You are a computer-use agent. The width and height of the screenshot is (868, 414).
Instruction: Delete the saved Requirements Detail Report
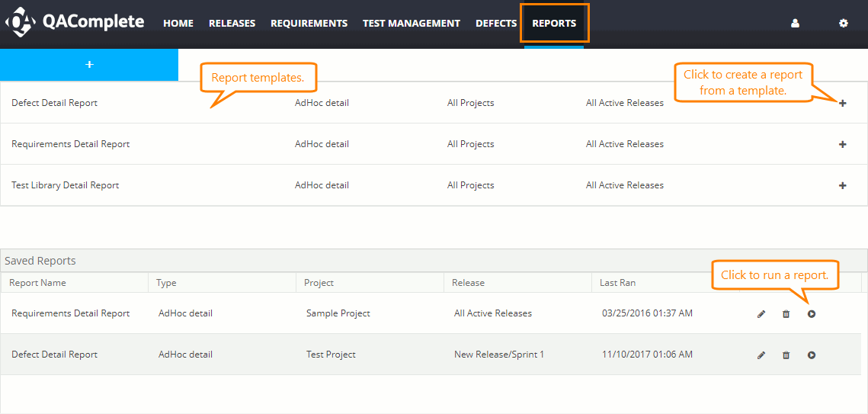click(786, 314)
